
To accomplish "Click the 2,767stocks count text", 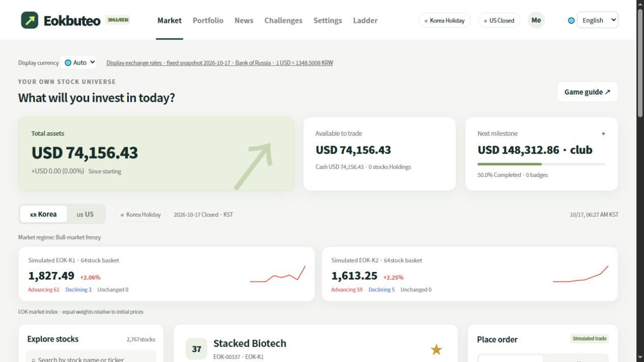I will click(141, 340).
